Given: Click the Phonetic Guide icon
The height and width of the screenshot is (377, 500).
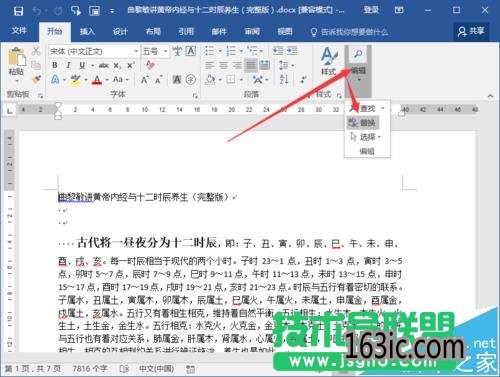Looking at the screenshot, I should coord(177,51).
